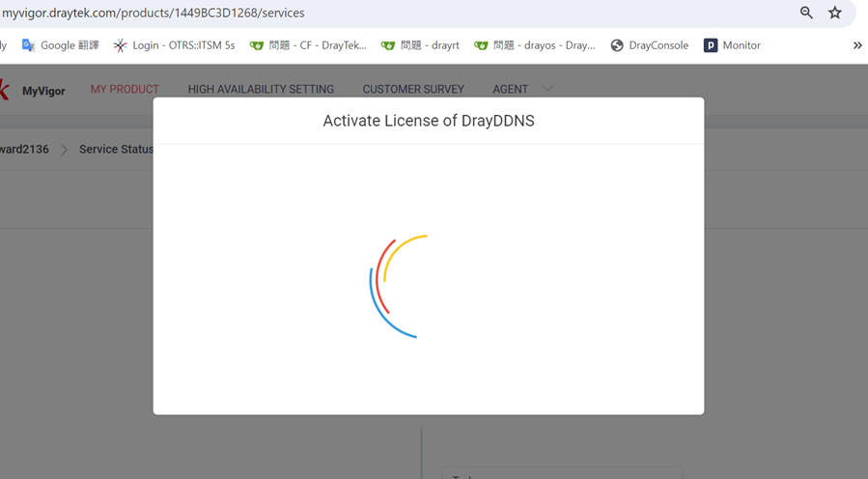The width and height of the screenshot is (868, 479).
Task: Open the Monitor bookmark
Action: [x=733, y=45]
